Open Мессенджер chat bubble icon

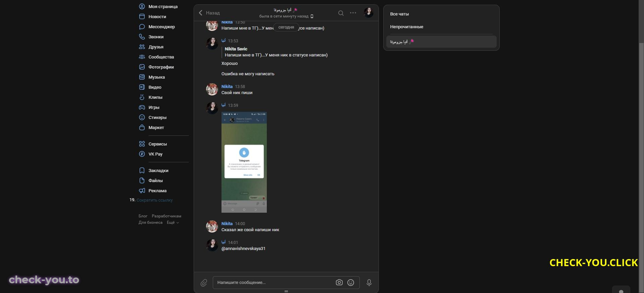pos(142,27)
